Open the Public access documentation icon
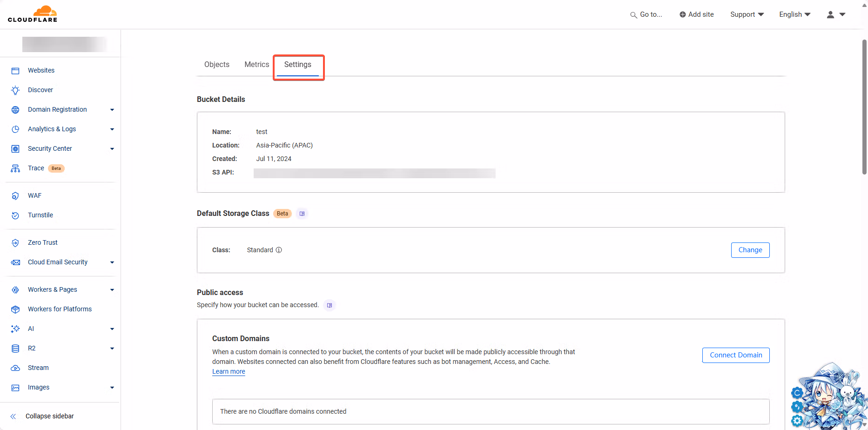 (x=330, y=305)
